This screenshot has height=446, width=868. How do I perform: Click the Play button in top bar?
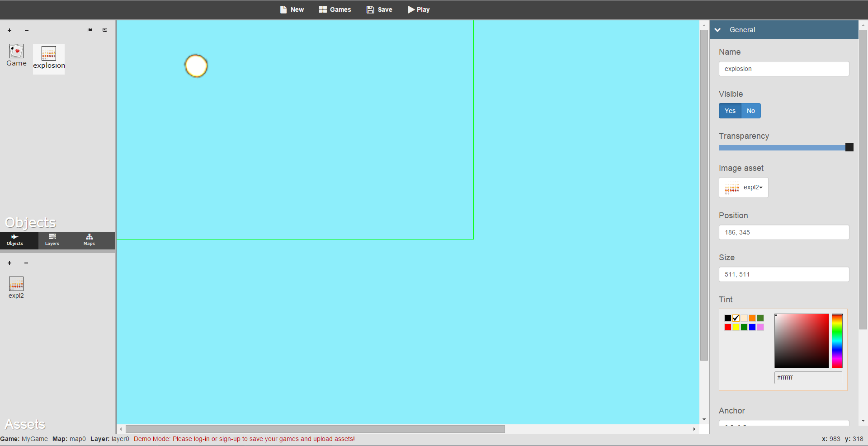coord(419,9)
